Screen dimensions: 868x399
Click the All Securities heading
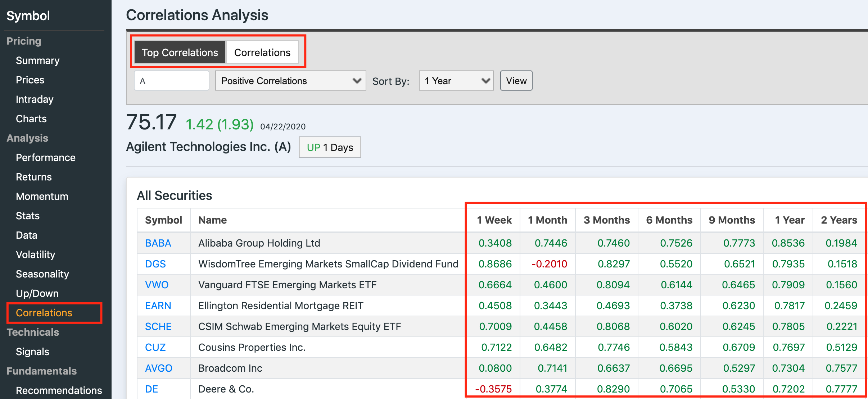tap(175, 196)
